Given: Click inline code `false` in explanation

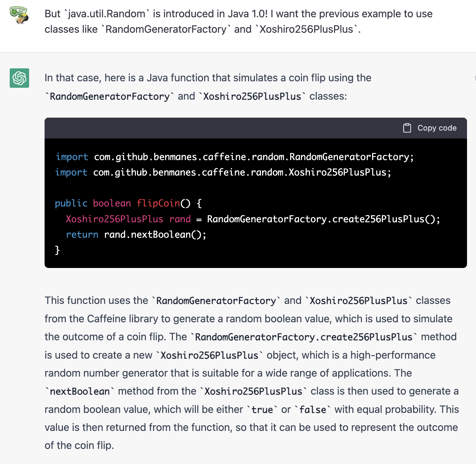Looking at the screenshot, I should pyautogui.click(x=312, y=410).
